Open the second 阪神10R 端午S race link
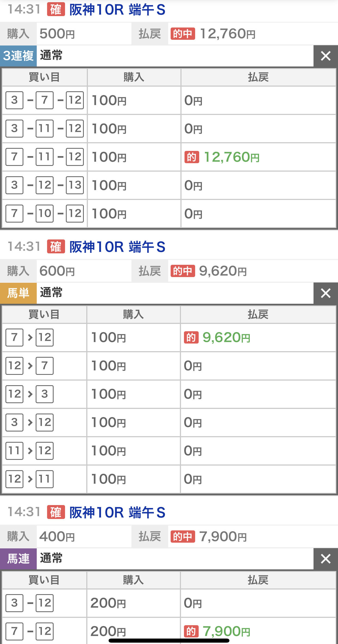 point(117,247)
